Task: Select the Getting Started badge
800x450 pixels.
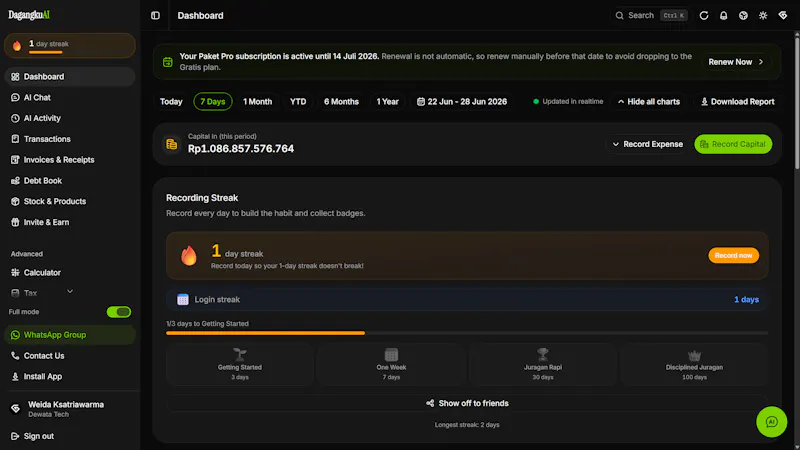Action: tap(240, 364)
